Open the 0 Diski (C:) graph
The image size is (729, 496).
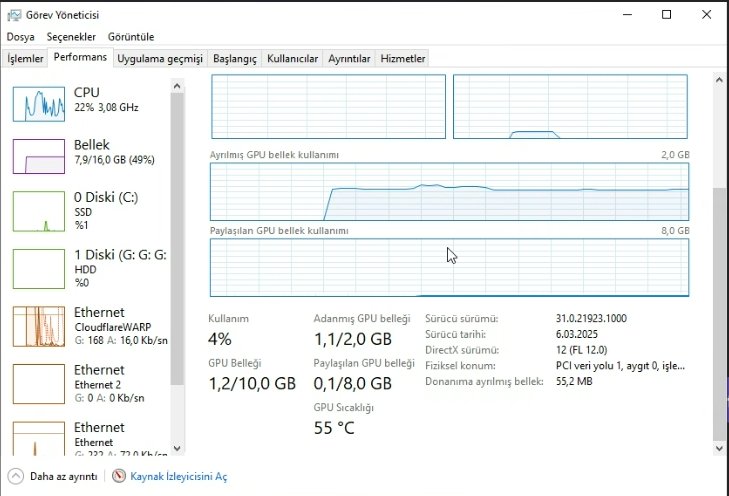[x=39, y=211]
